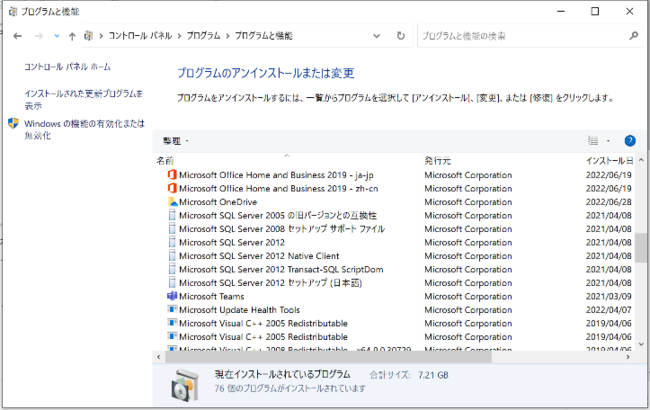Select Microsoft SQL Server 2012 Native Client row

[394, 256]
